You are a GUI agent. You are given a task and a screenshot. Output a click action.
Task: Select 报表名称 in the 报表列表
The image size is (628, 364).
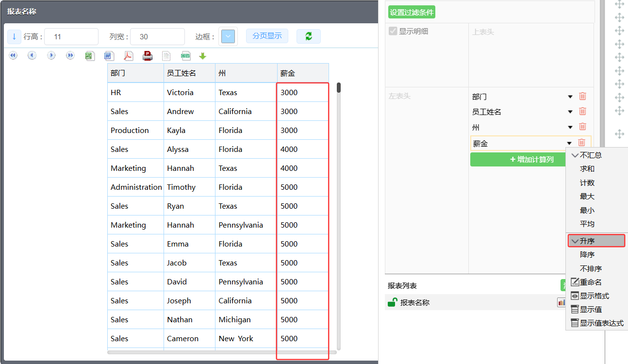(x=415, y=302)
